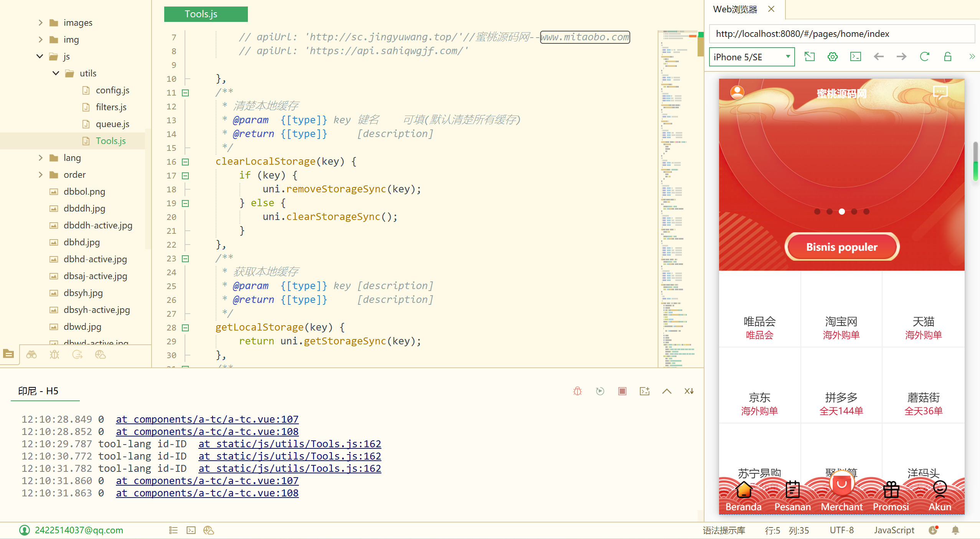Expand the order folder
This screenshot has height=539, width=980.
(40, 175)
